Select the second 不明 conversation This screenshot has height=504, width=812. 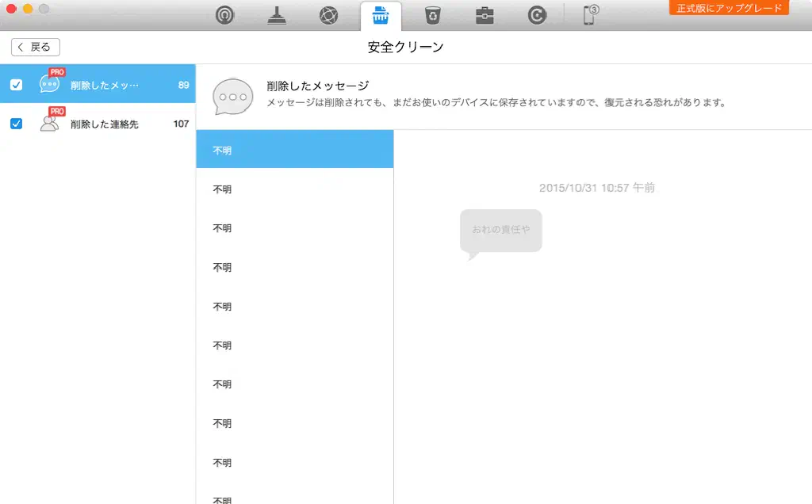294,189
